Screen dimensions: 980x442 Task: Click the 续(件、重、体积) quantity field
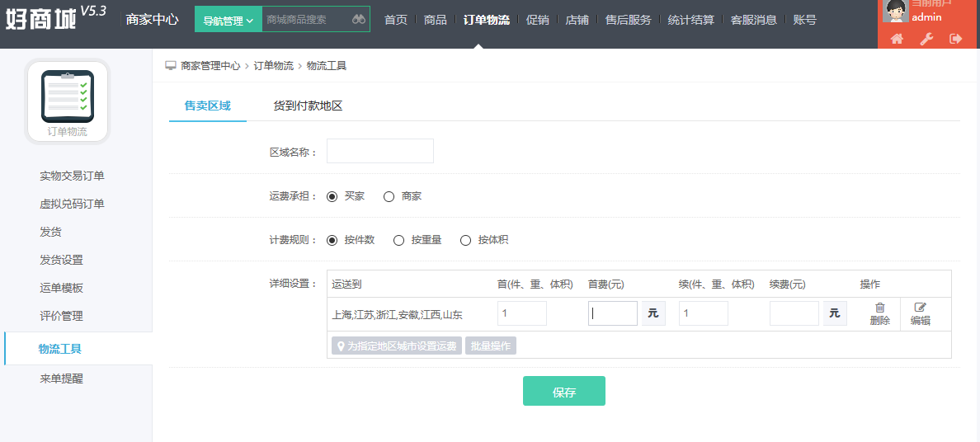pos(703,313)
